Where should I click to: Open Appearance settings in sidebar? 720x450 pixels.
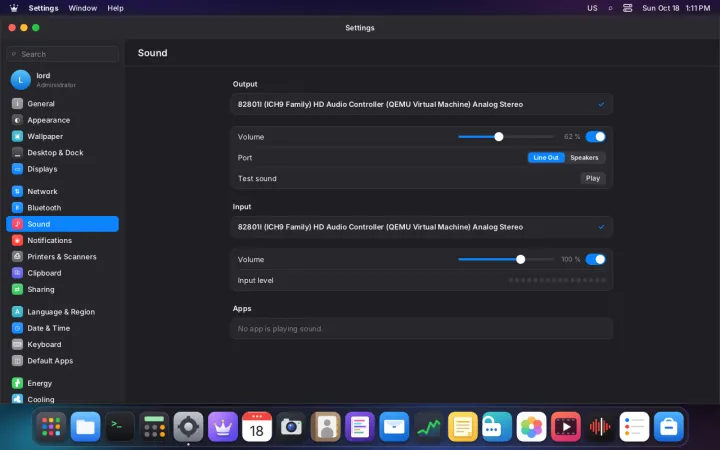pos(62,120)
